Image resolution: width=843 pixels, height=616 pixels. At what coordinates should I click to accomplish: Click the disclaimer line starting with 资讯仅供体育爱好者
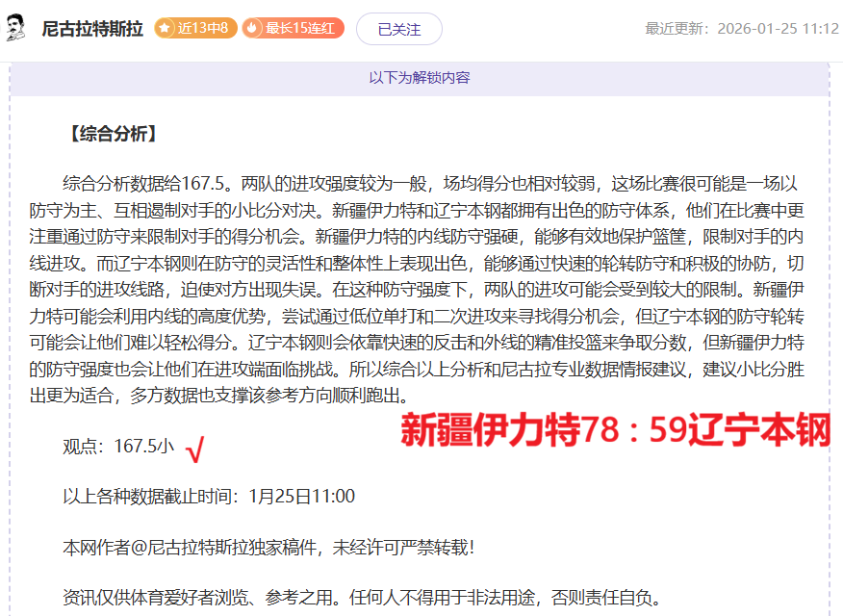tap(362, 597)
